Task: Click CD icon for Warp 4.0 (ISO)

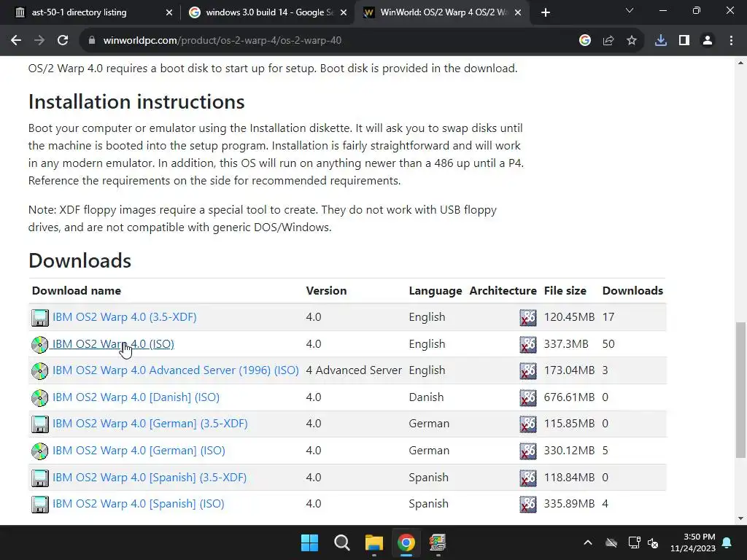Action: 40,344
